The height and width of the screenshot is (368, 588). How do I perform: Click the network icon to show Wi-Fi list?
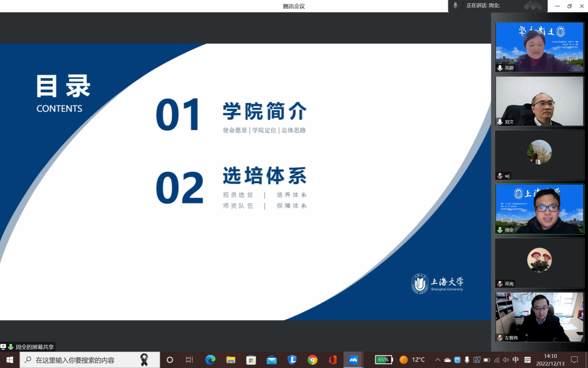pyautogui.click(x=497, y=359)
